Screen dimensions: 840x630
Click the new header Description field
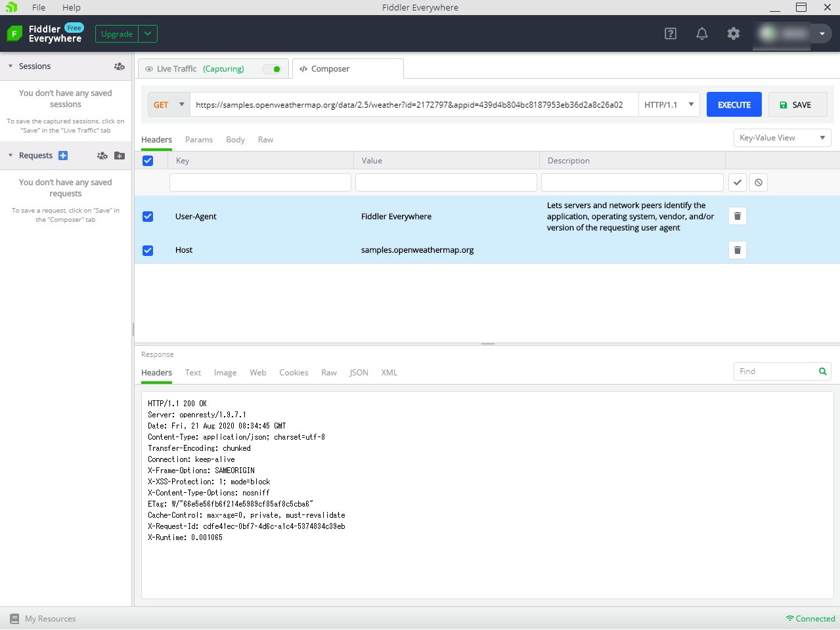[632, 182]
